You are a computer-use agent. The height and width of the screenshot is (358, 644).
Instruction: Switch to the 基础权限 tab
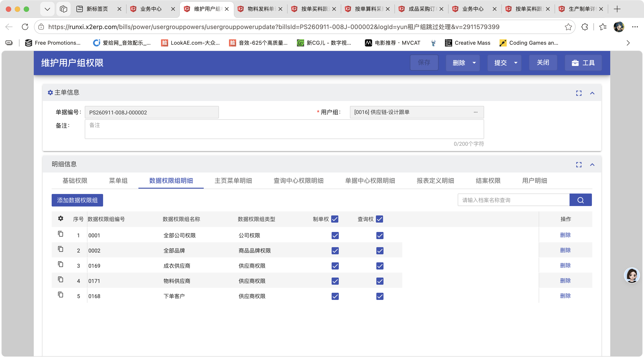[75, 181]
